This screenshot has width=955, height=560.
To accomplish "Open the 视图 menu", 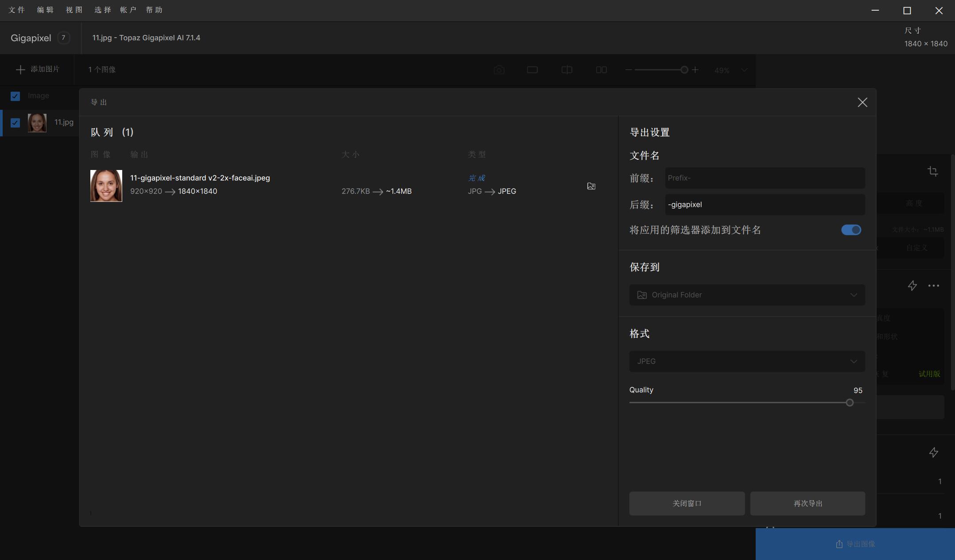I will pos(74,10).
